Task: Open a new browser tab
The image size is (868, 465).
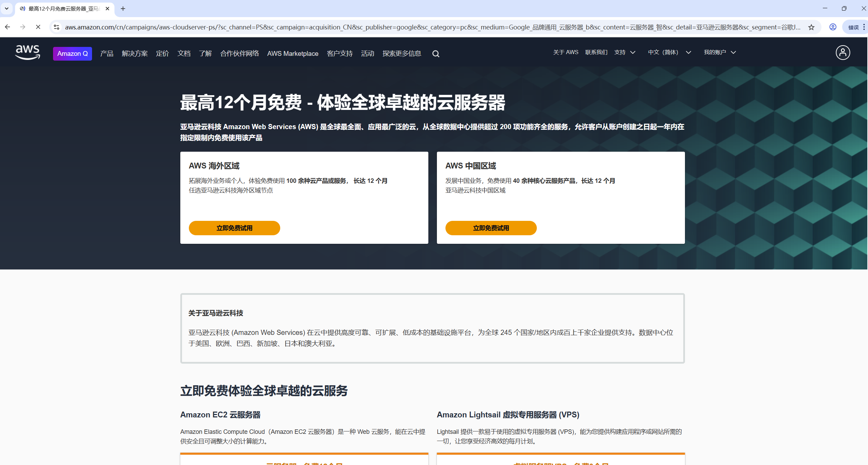Action: click(123, 9)
